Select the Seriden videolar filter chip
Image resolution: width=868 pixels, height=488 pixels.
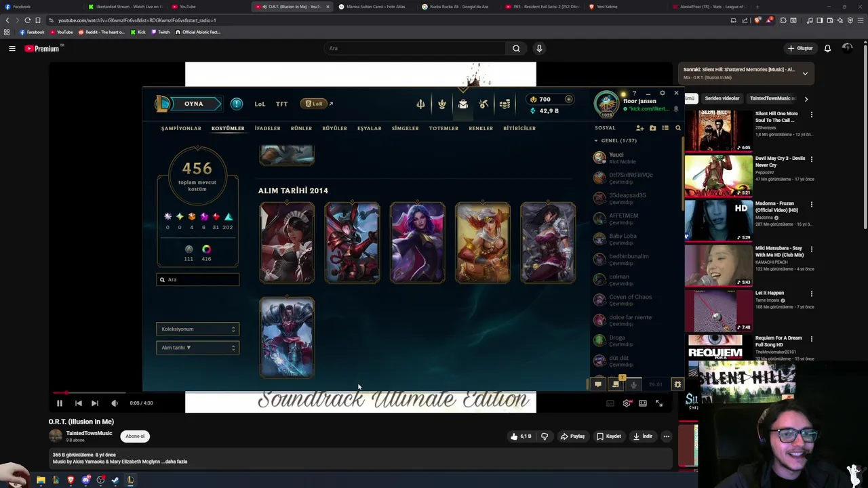(x=722, y=99)
